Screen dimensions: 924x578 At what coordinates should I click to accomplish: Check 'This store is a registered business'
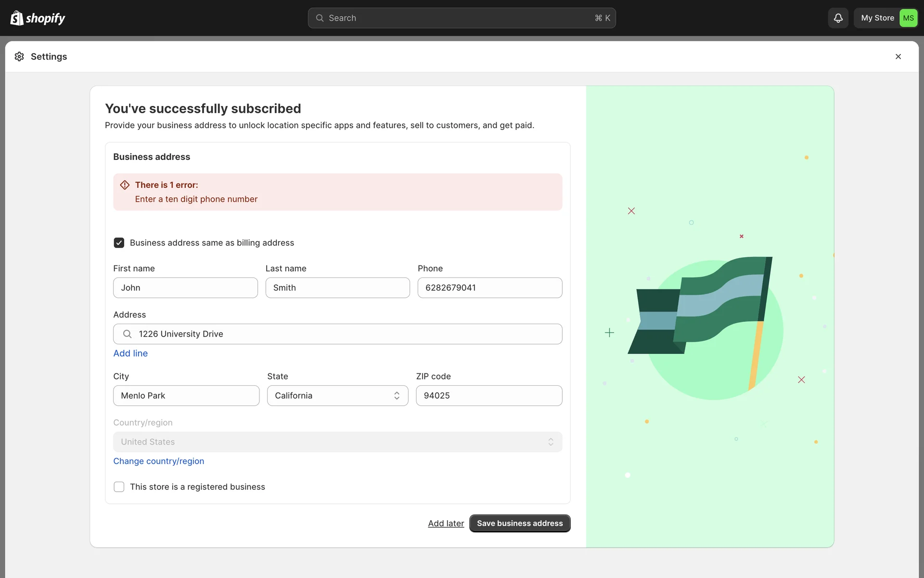point(119,487)
